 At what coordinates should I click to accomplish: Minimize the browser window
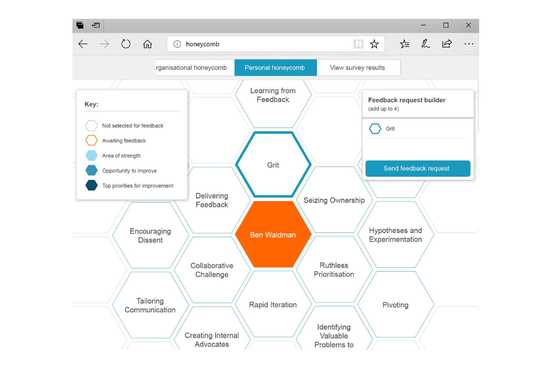click(x=424, y=25)
